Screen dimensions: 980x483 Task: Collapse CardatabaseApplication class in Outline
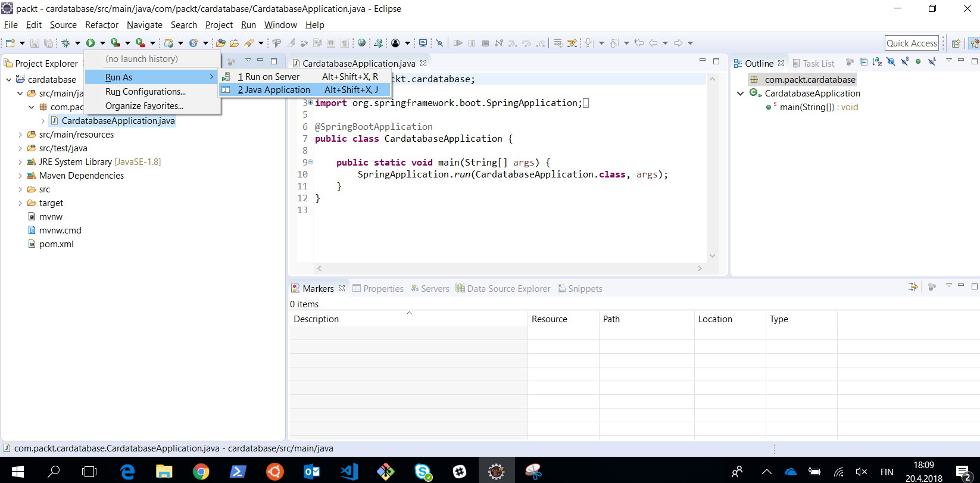coord(740,94)
